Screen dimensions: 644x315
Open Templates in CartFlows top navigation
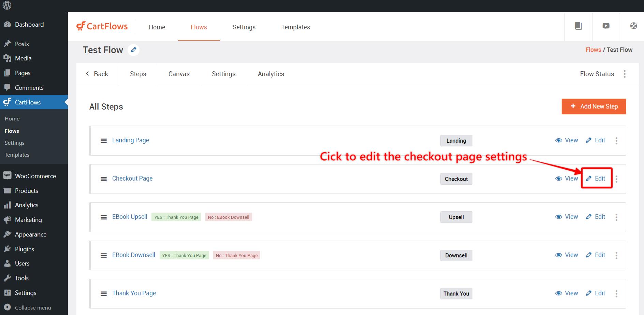tap(295, 27)
